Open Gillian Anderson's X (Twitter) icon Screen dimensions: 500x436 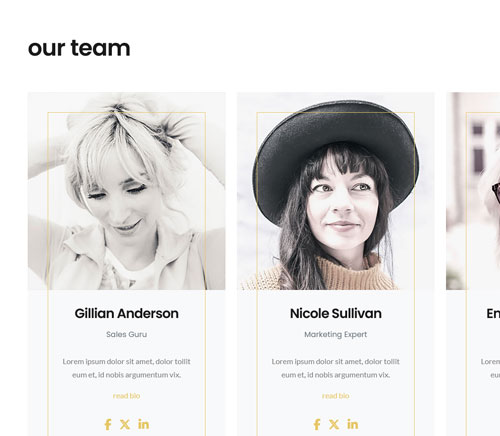click(125, 424)
